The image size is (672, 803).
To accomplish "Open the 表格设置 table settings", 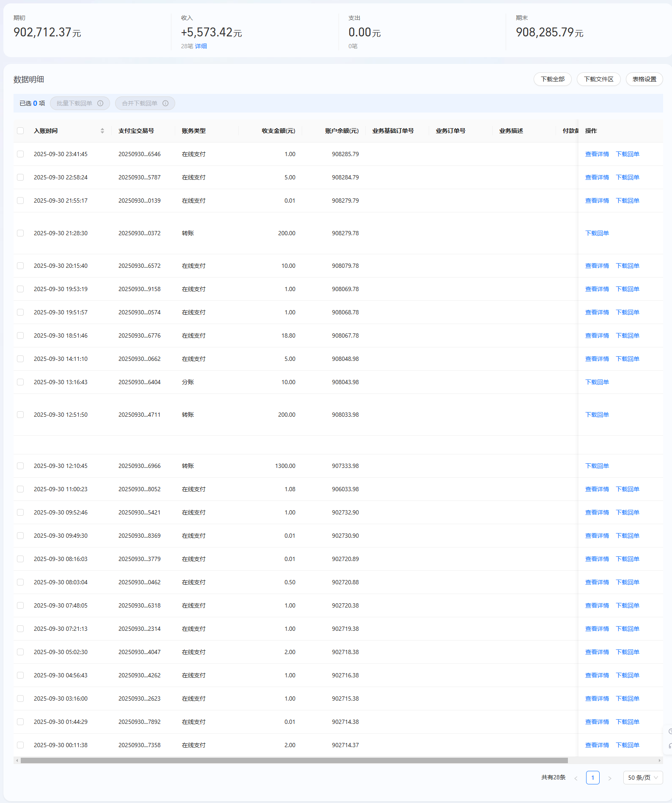I will 644,79.
